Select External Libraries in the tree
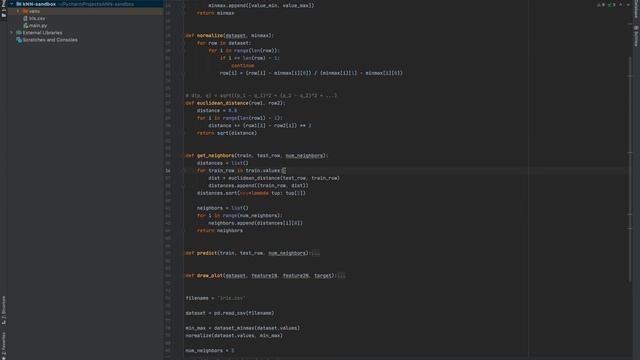This screenshot has height=360, width=640. coord(42,33)
